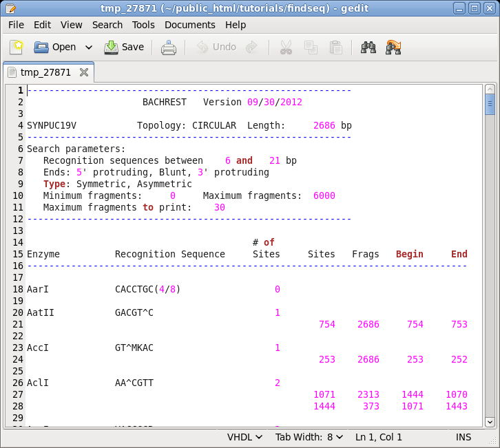
Task: Open the Search menu
Action: [x=107, y=25]
